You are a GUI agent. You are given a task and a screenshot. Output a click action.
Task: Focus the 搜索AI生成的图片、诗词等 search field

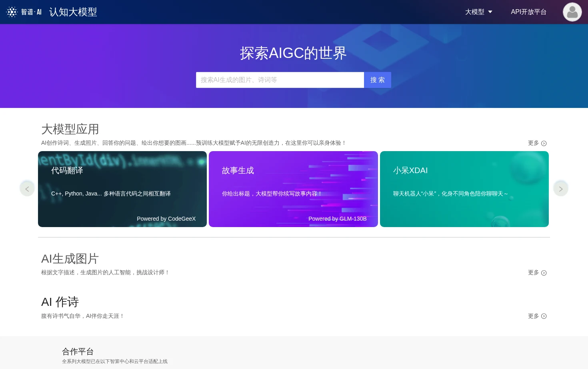coord(280,80)
